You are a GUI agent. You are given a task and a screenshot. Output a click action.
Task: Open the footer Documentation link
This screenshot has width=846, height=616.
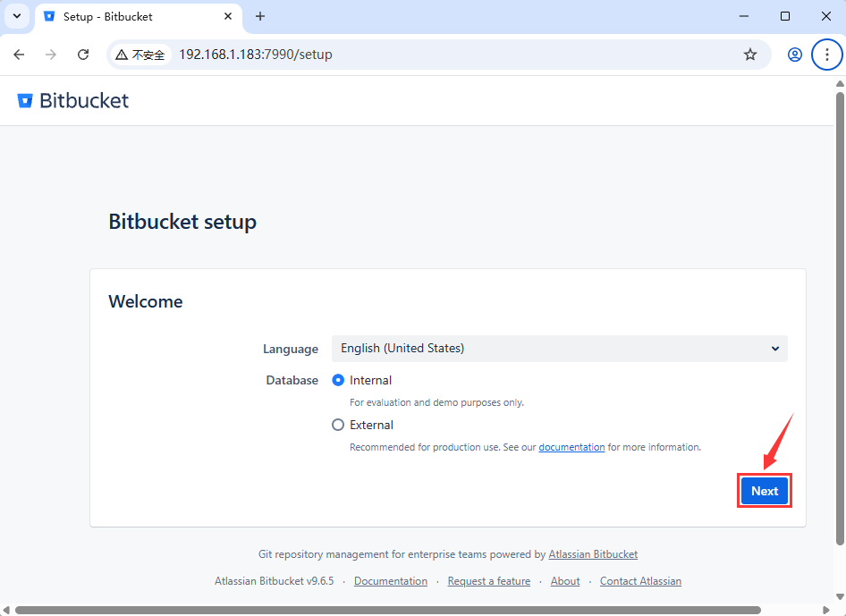391,581
